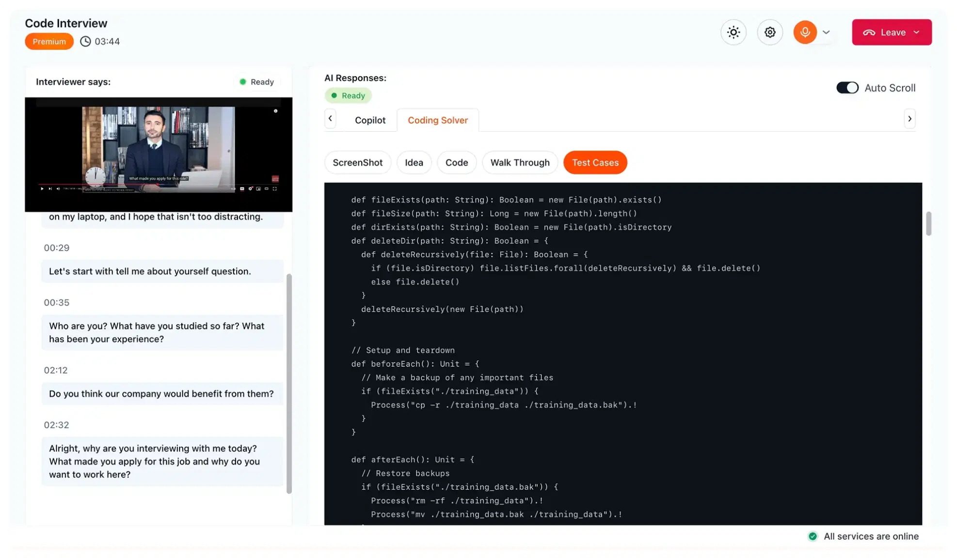
Task: Enable subtitles with the CC toggle
Action: (242, 189)
